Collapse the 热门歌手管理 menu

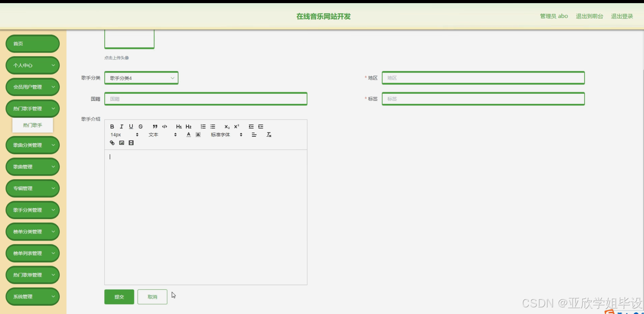[32, 109]
